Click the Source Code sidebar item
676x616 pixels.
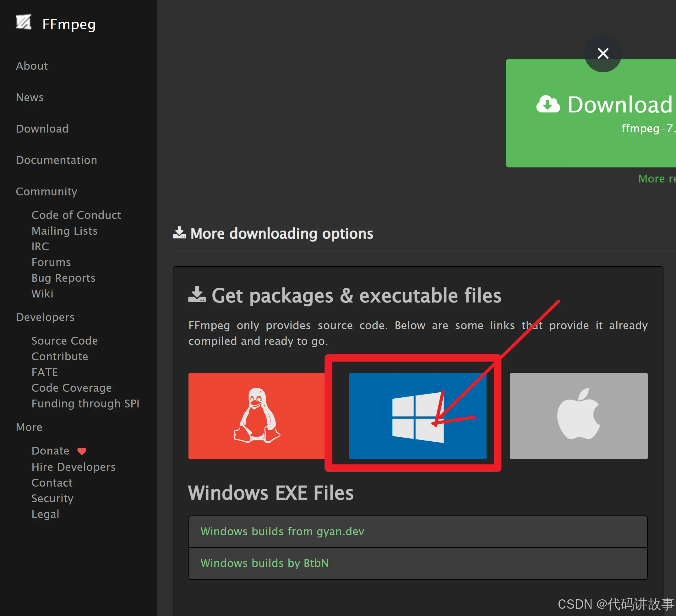point(63,340)
